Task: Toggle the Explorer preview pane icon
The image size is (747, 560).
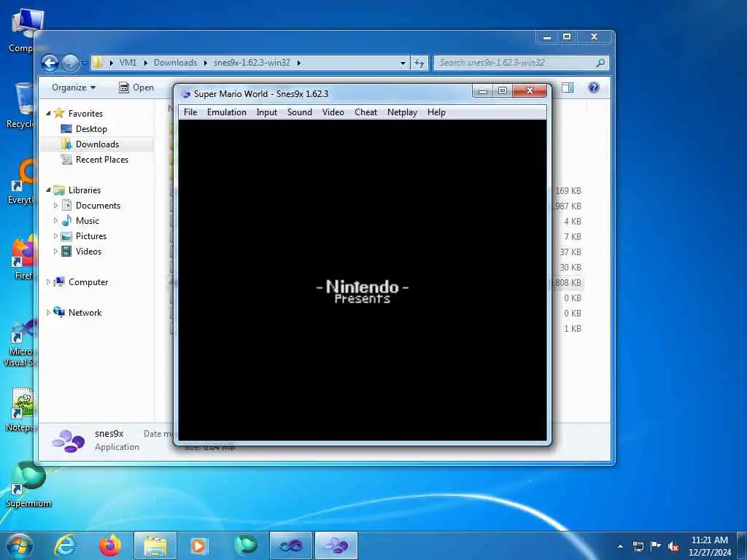Action: tap(568, 87)
